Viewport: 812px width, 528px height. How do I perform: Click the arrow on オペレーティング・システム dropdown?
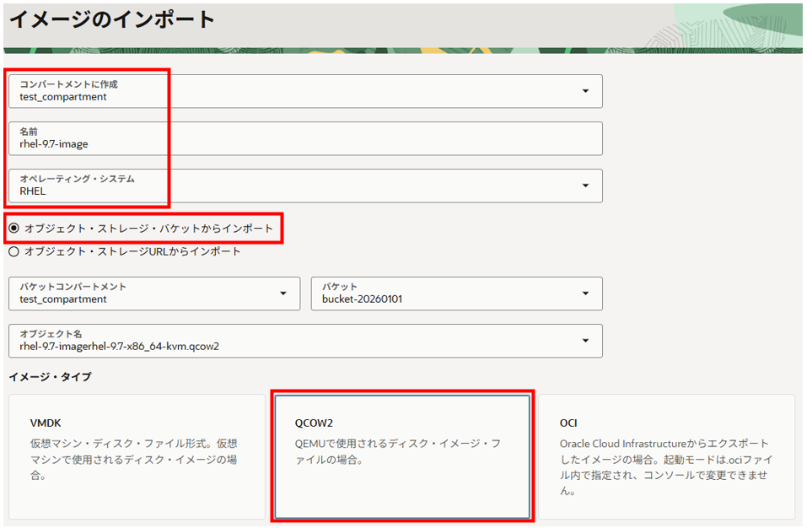[x=585, y=186]
